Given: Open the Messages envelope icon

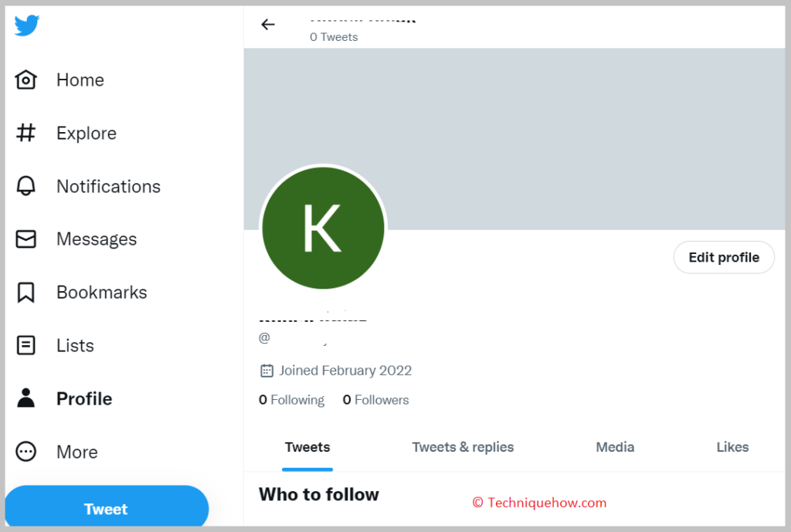Looking at the screenshot, I should click(x=25, y=239).
